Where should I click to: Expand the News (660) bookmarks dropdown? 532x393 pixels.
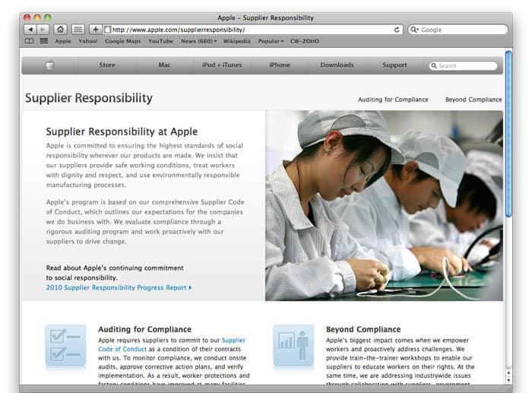pyautogui.click(x=199, y=41)
